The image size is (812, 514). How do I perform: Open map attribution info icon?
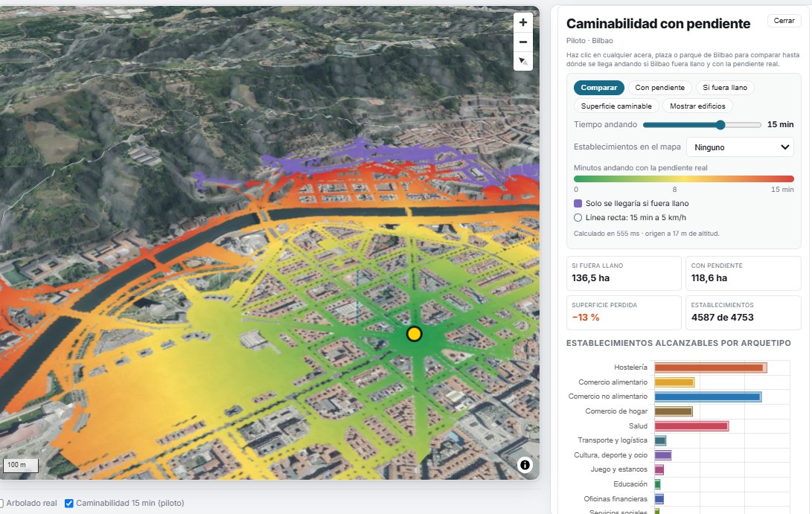click(525, 465)
